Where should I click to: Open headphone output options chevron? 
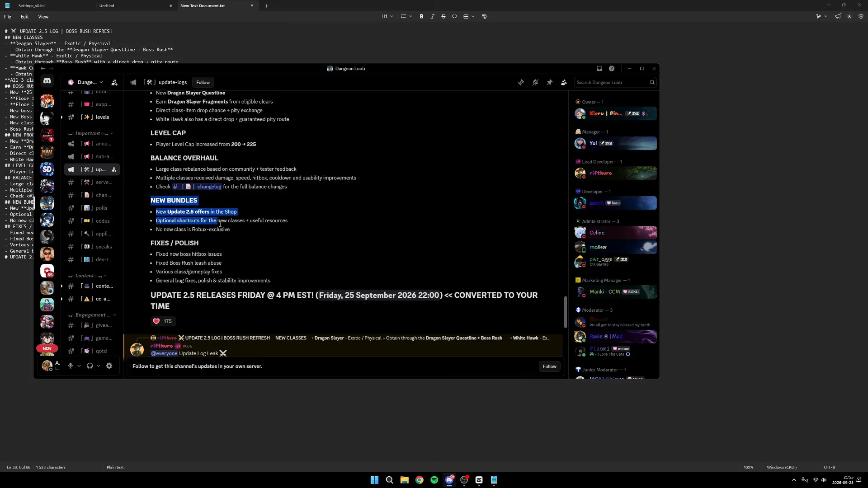(98, 366)
